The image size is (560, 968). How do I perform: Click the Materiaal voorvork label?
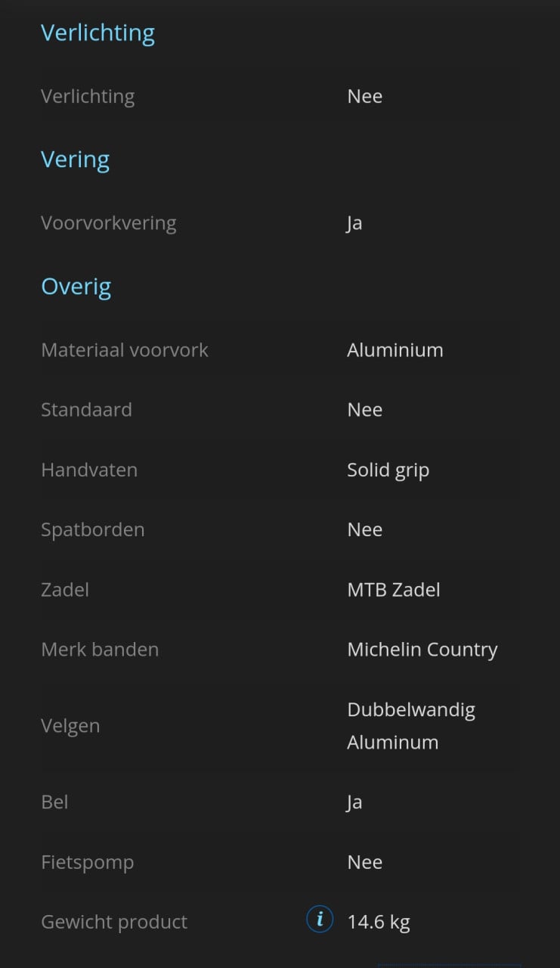click(125, 350)
